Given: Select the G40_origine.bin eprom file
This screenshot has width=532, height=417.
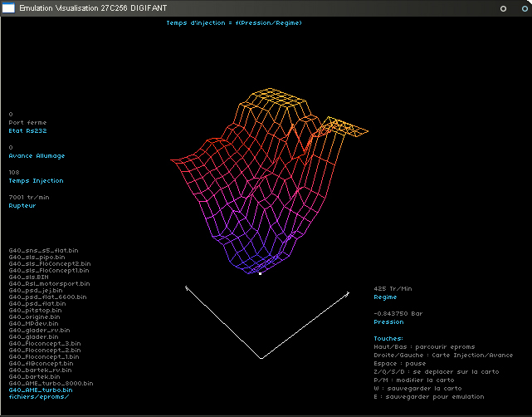Looking at the screenshot, I should [x=34, y=316].
